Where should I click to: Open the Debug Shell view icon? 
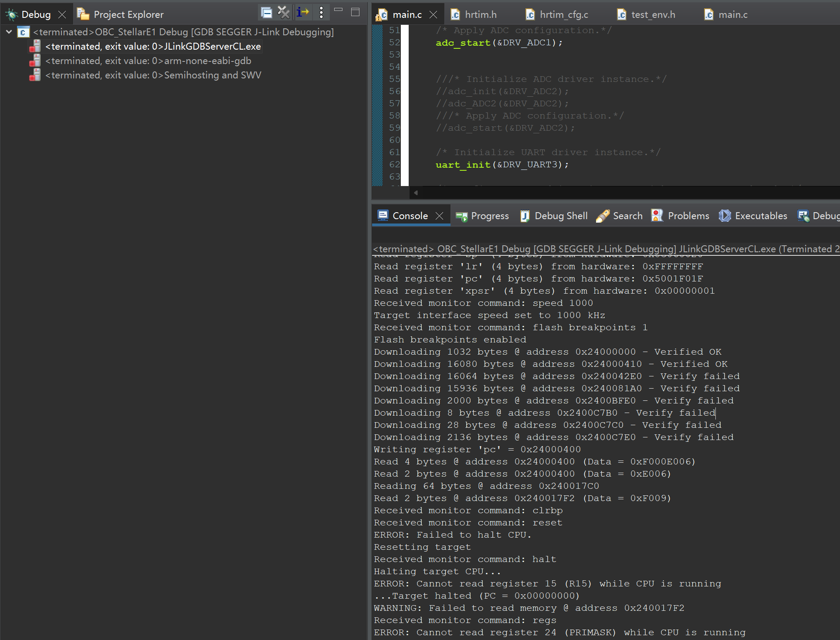point(525,216)
